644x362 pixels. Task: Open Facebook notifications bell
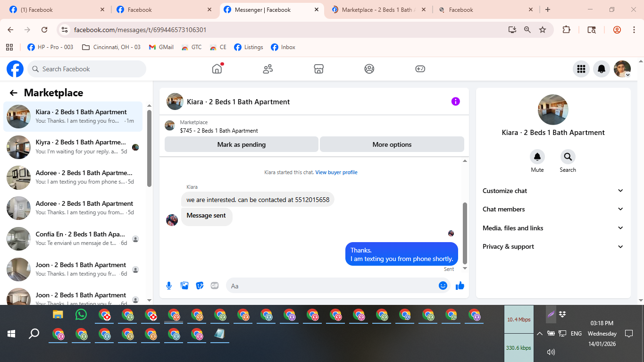pyautogui.click(x=602, y=69)
